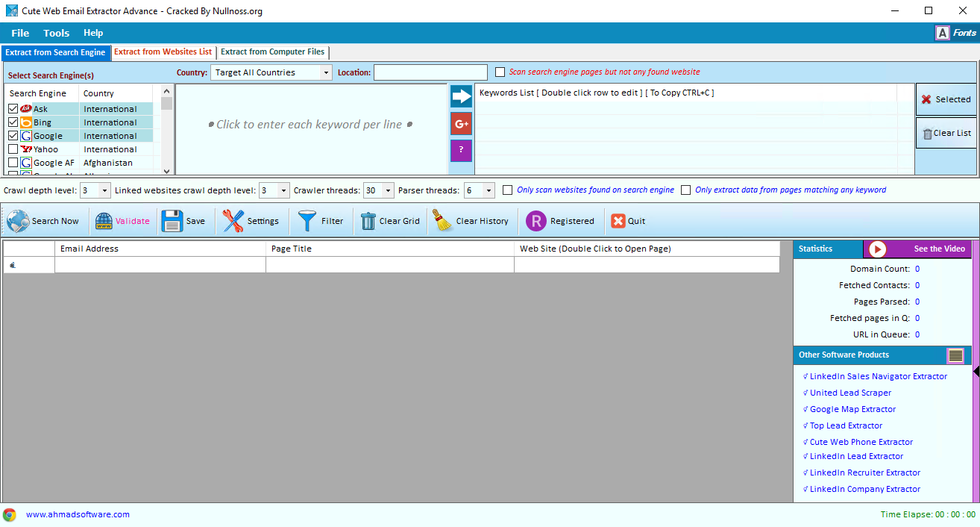Open the File menu
980x527 pixels.
pos(20,33)
